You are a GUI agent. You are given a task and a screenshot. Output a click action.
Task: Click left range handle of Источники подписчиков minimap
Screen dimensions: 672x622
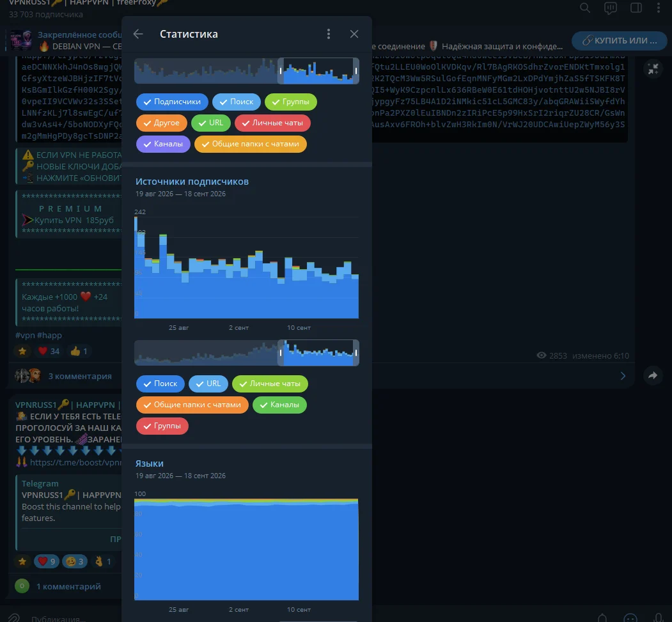click(x=281, y=353)
